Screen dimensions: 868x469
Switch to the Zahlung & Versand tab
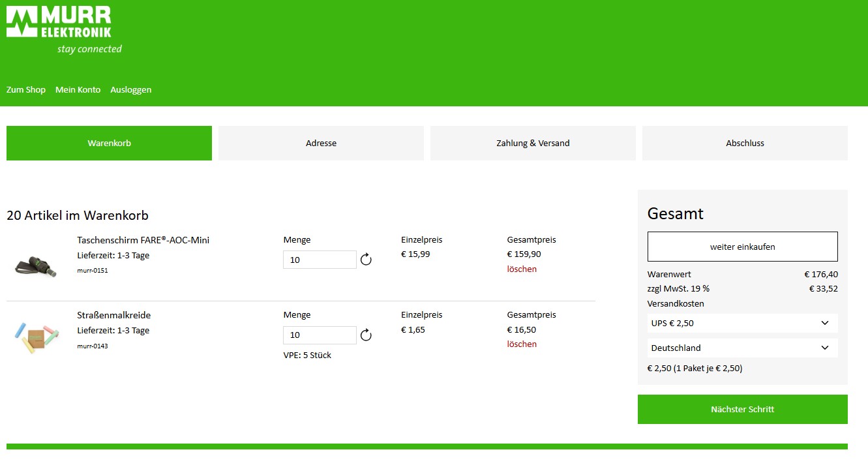[x=533, y=143]
